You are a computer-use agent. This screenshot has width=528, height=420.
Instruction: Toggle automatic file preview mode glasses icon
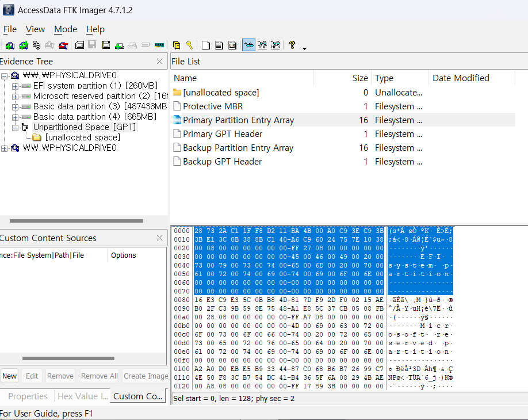click(x=248, y=45)
